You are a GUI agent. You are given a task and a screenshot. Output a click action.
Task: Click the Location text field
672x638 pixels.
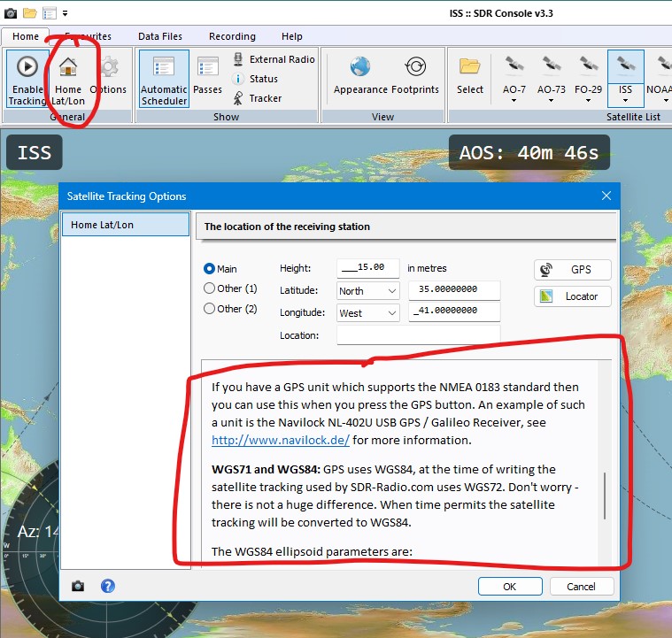(418, 335)
